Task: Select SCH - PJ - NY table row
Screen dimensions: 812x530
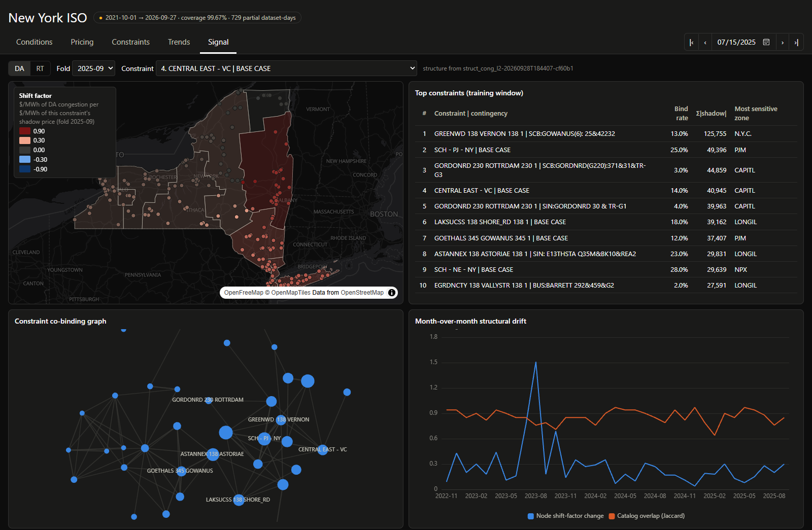Action: coord(606,150)
